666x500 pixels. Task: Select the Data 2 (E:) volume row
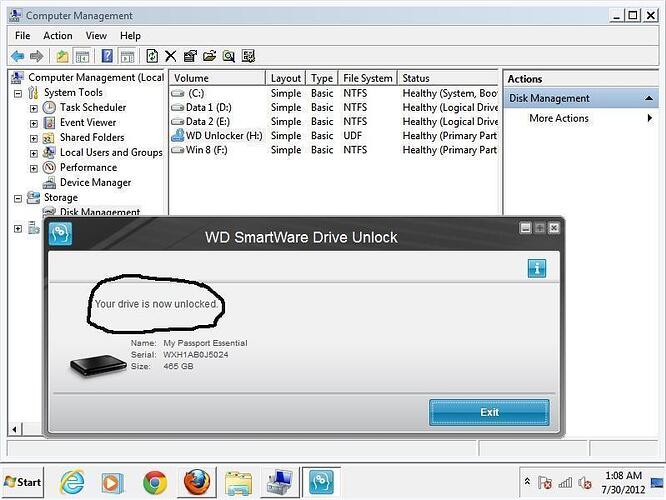(333, 121)
